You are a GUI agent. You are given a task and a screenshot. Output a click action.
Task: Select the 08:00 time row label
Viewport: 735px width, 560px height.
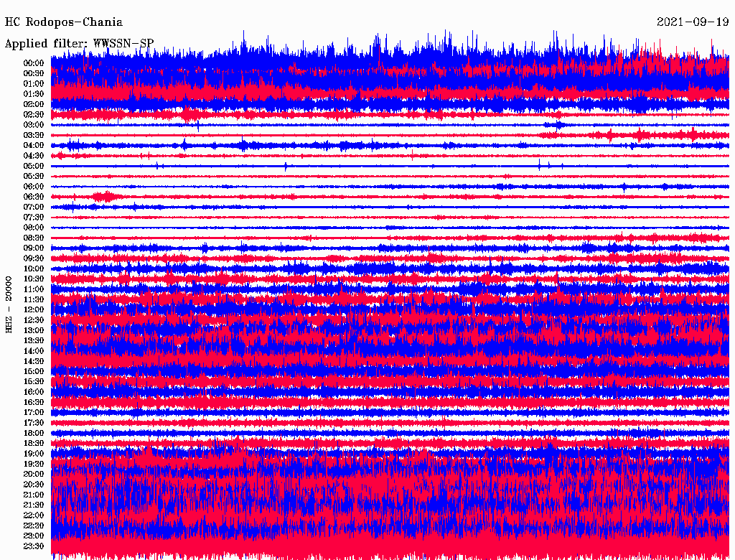[34, 228]
